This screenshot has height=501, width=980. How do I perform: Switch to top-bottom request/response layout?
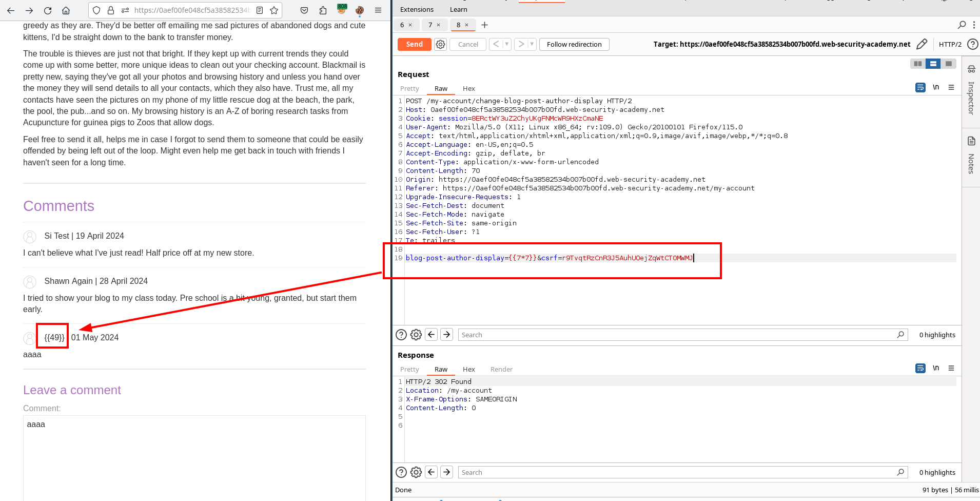click(x=933, y=64)
